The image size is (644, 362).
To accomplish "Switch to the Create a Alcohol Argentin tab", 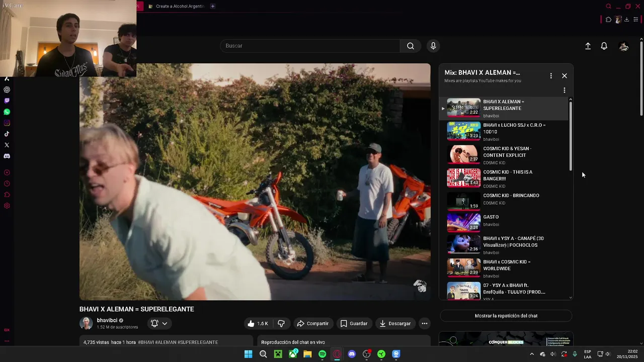I will click(x=176, y=6).
